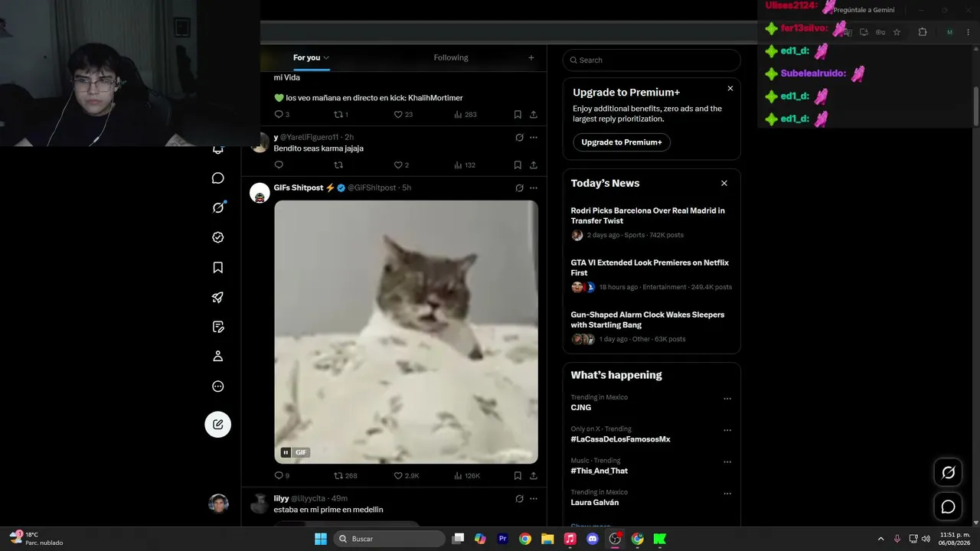Show hidden system tray icons
Viewport: 980px width, 551px height.
point(880,539)
